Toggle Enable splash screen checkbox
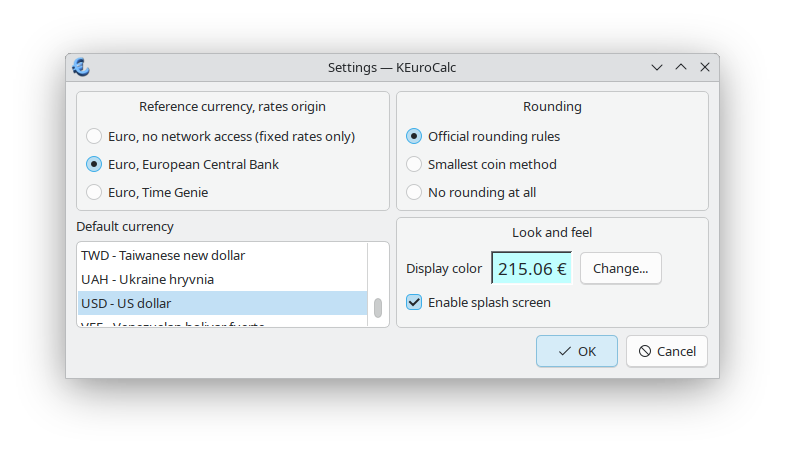Image resolution: width=785 pixels, height=456 pixels. pos(414,302)
